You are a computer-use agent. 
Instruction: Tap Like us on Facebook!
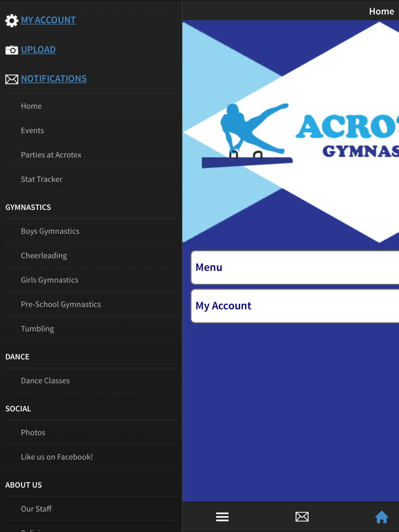tap(91, 457)
